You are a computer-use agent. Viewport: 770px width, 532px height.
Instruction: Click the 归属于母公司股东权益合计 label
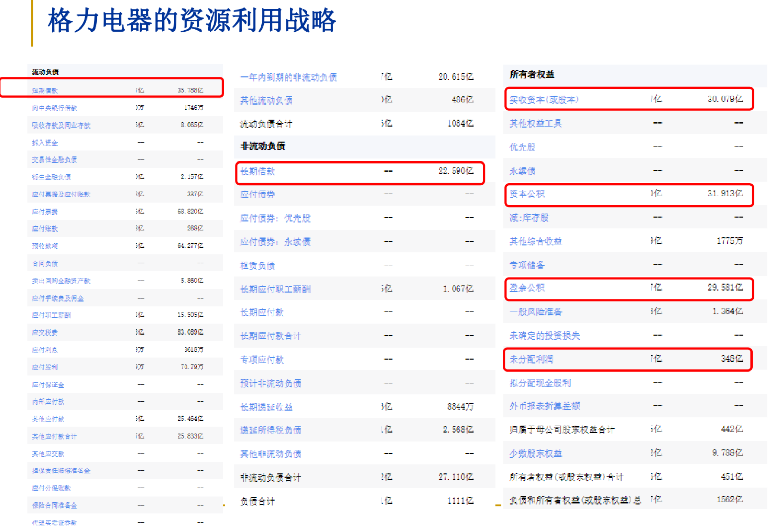(562, 430)
